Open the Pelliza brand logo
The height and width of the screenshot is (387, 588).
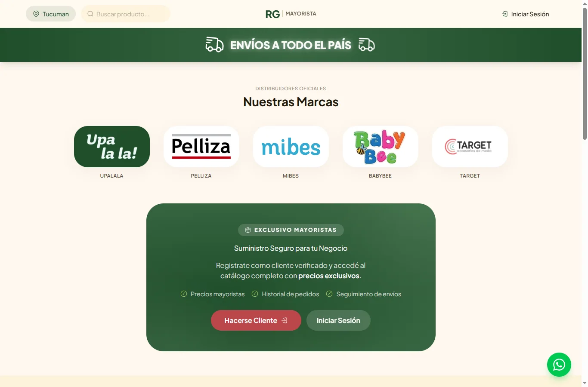201,147
